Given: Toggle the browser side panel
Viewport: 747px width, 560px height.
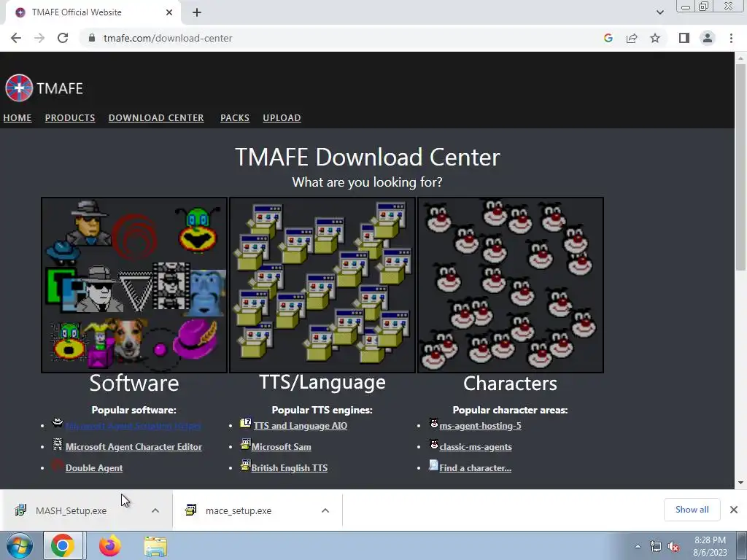Looking at the screenshot, I should (x=684, y=38).
